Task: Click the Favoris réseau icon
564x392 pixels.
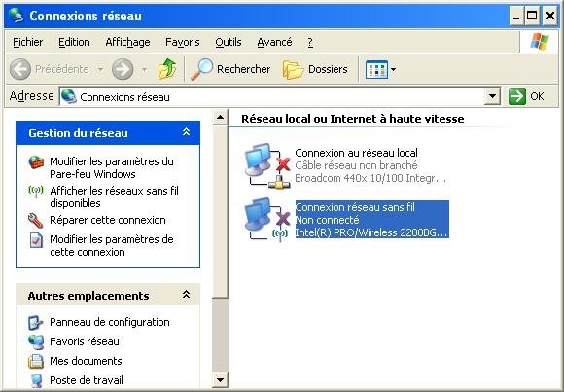Action: 36,342
